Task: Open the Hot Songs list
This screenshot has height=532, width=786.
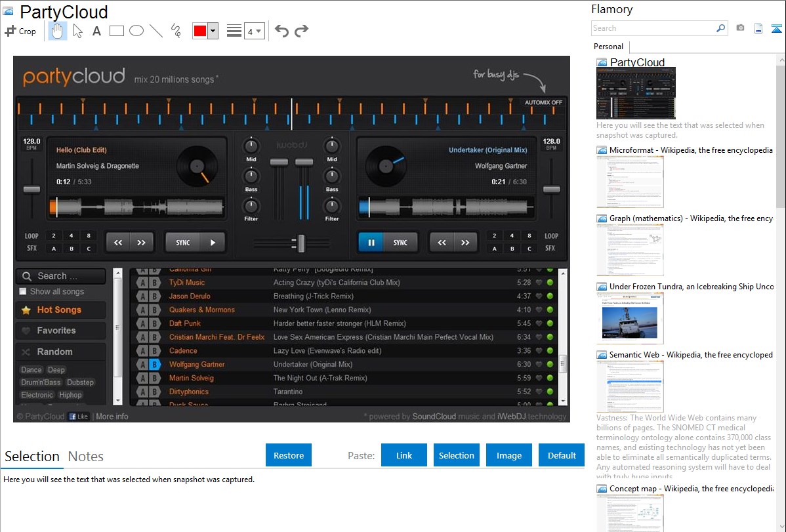Action: pyautogui.click(x=60, y=310)
